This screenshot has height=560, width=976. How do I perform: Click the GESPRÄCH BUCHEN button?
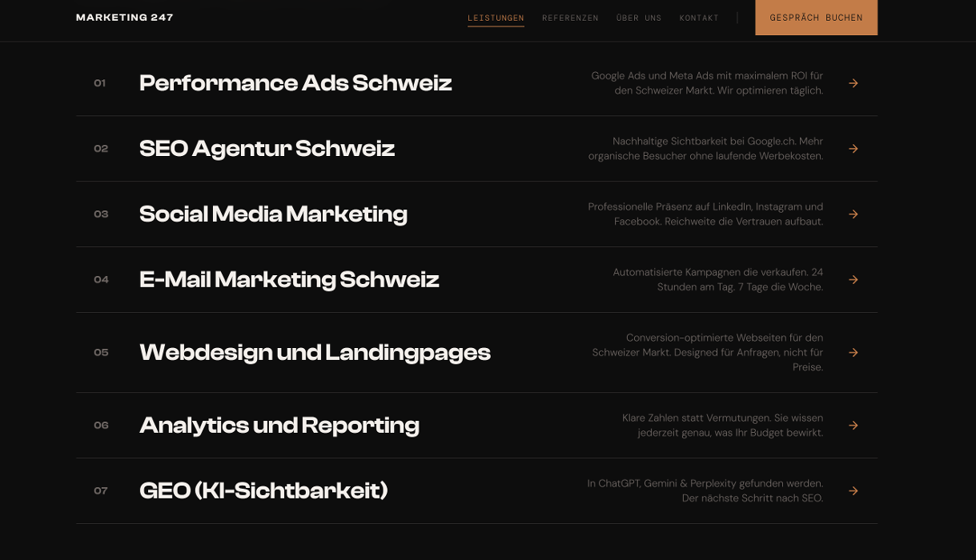(x=816, y=17)
